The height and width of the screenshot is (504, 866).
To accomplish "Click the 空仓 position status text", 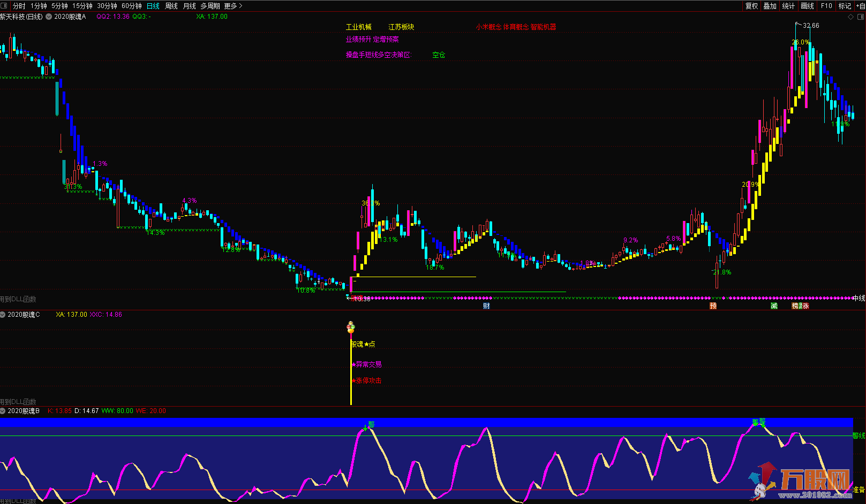I will click(439, 55).
